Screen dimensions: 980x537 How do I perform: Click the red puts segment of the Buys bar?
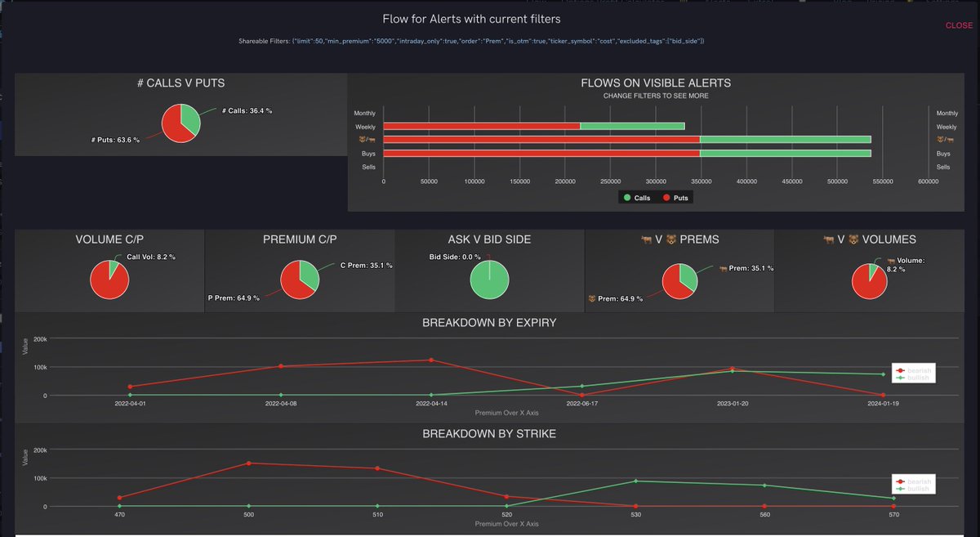click(541, 153)
